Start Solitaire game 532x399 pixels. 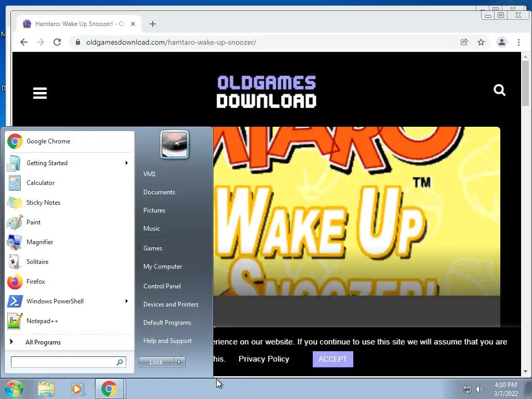click(70, 262)
